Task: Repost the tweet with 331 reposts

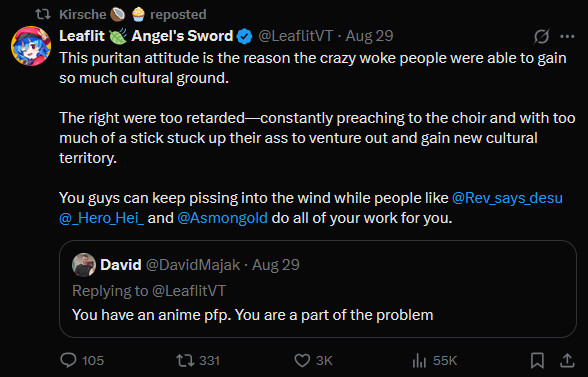Action: (x=185, y=360)
